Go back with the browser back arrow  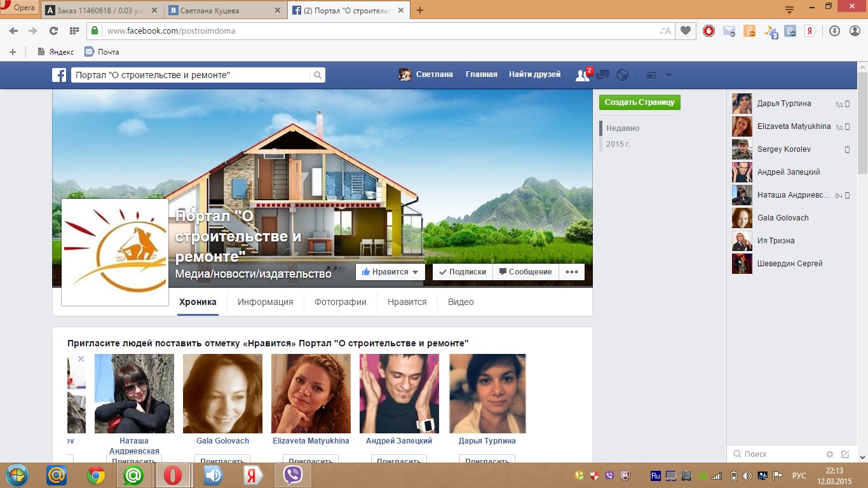(x=13, y=30)
